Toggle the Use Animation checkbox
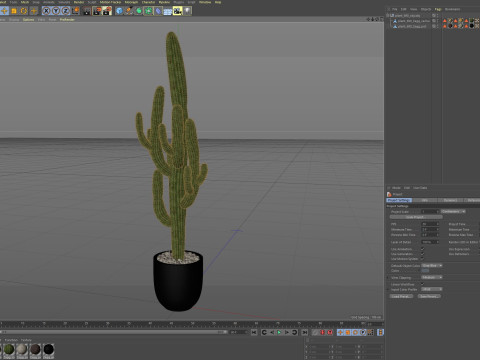Image resolution: width=480 pixels, height=360 pixels. [x=422, y=249]
